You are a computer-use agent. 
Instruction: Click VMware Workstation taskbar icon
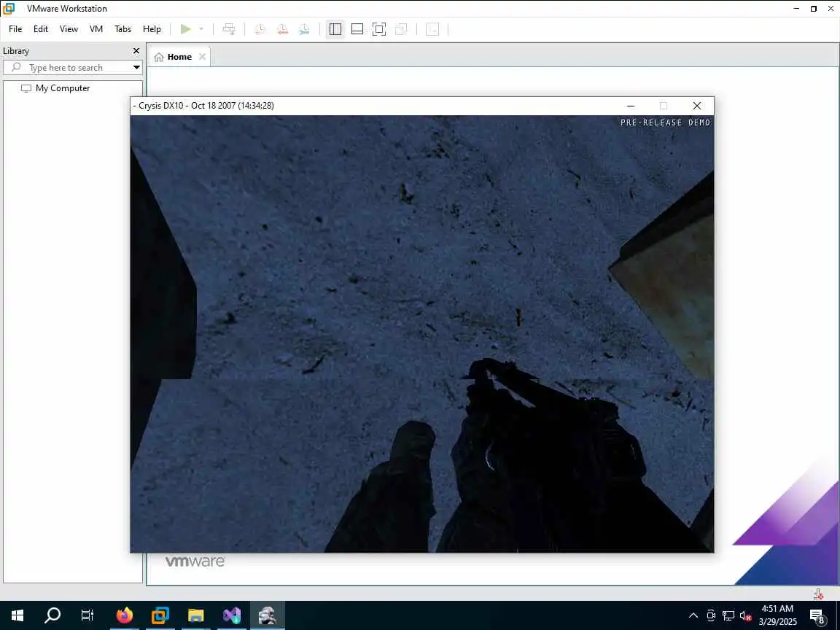(160, 615)
